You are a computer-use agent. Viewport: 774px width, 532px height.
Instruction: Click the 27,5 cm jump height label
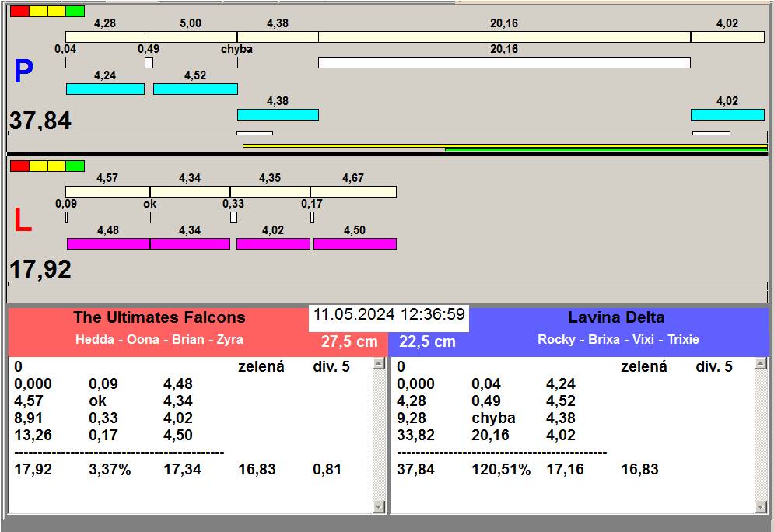[x=349, y=341]
